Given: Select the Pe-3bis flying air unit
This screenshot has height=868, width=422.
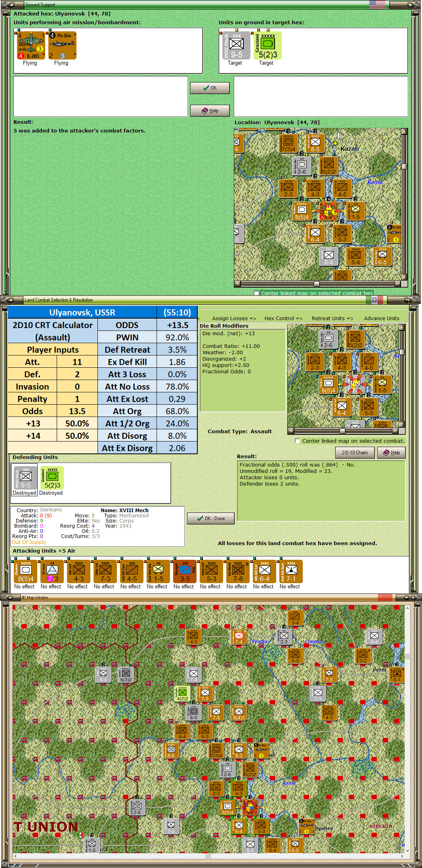Looking at the screenshot, I should click(62, 46).
